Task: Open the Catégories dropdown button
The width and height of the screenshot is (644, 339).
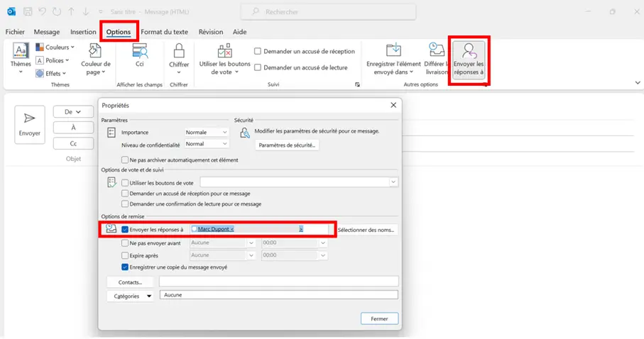Action: [130, 296]
